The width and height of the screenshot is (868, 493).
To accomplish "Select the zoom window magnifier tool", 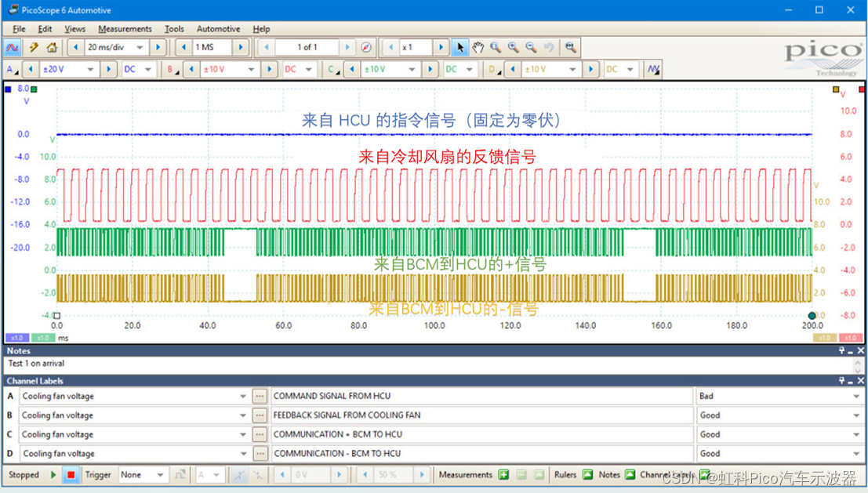I will click(x=496, y=48).
